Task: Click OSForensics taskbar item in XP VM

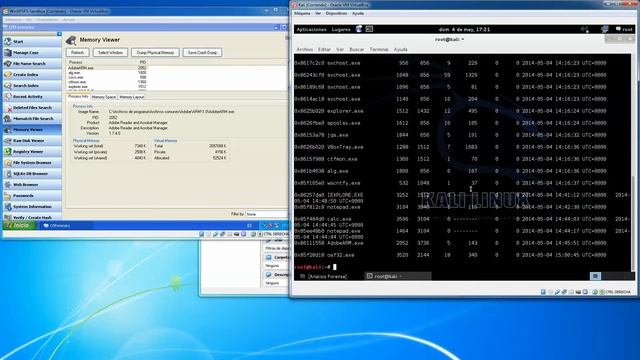Action: click(x=65, y=225)
